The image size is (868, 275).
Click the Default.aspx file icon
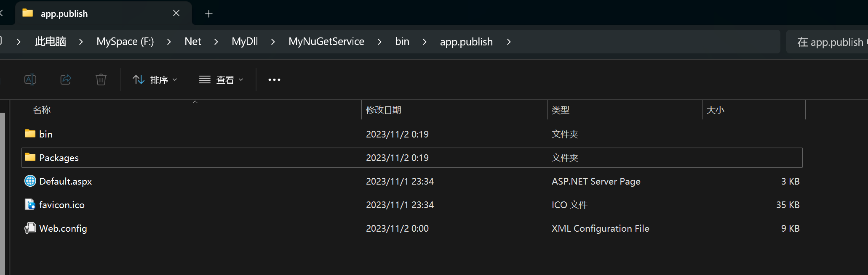click(30, 181)
